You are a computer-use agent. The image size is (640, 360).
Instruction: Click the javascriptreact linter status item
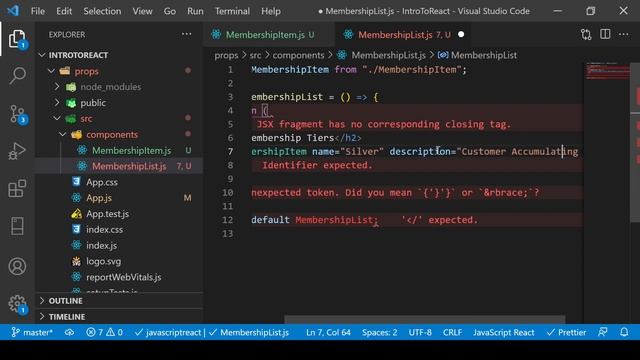[x=169, y=332]
